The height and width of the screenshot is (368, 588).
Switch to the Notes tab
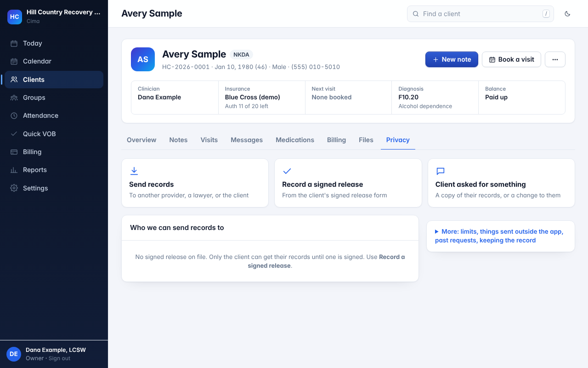click(178, 140)
